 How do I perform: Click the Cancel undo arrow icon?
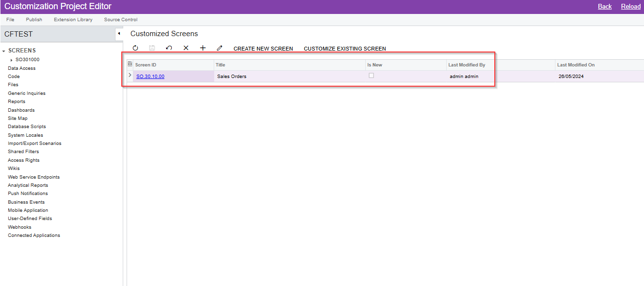(169, 48)
